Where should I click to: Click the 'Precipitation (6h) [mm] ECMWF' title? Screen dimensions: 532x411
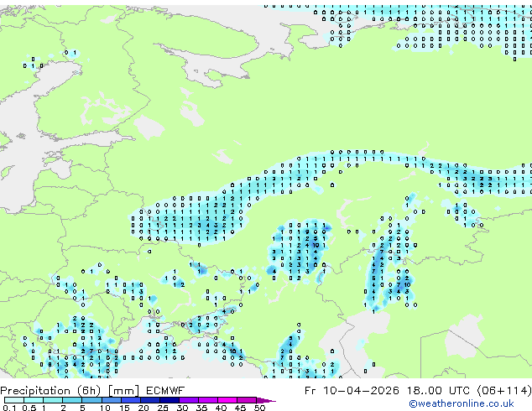click(92, 391)
